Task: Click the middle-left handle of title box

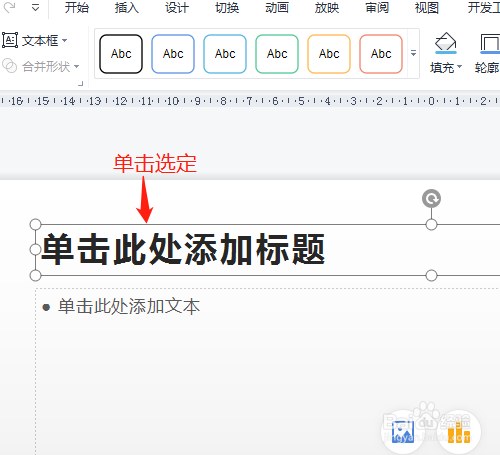Action: click(x=35, y=249)
